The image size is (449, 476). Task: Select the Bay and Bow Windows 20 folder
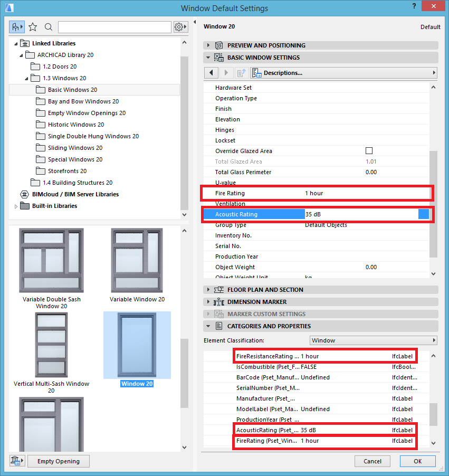[x=83, y=101]
